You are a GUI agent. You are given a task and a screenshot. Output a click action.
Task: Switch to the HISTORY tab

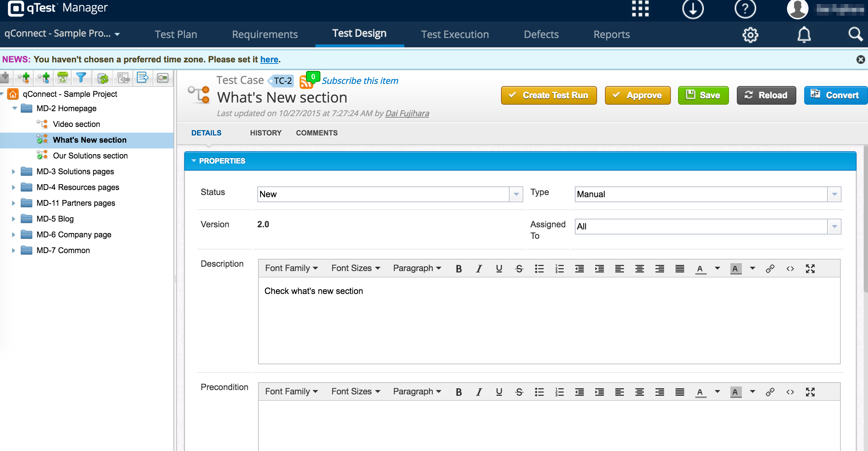266,133
